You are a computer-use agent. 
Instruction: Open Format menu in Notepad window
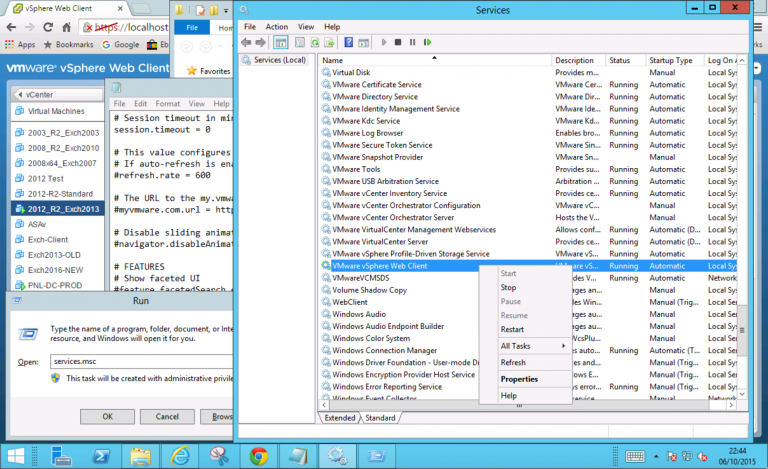click(168, 104)
